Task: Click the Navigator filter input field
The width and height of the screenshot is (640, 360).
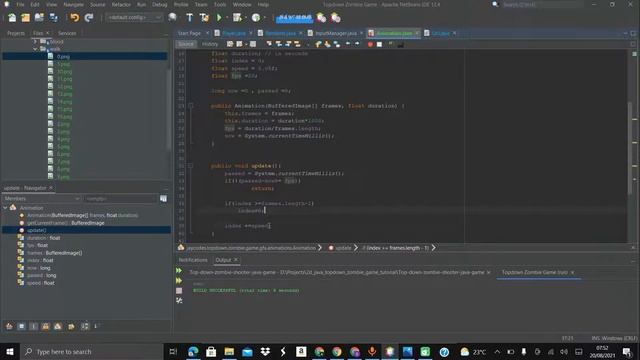Action: 120,198
